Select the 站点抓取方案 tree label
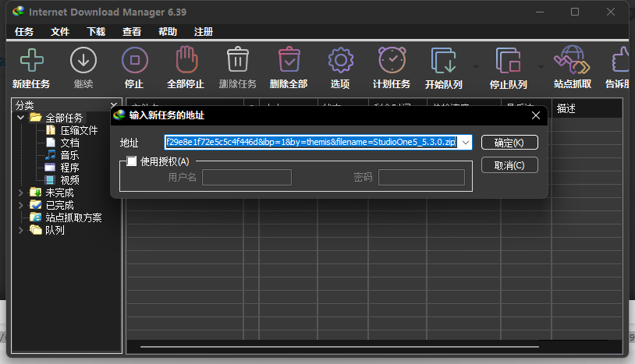This screenshot has width=635, height=364. pos(73,217)
